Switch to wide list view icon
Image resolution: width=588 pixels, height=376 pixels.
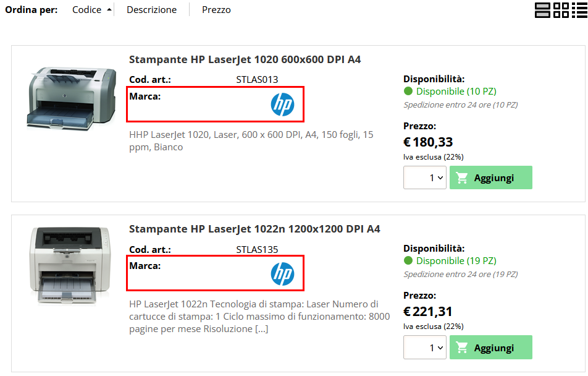(x=542, y=10)
